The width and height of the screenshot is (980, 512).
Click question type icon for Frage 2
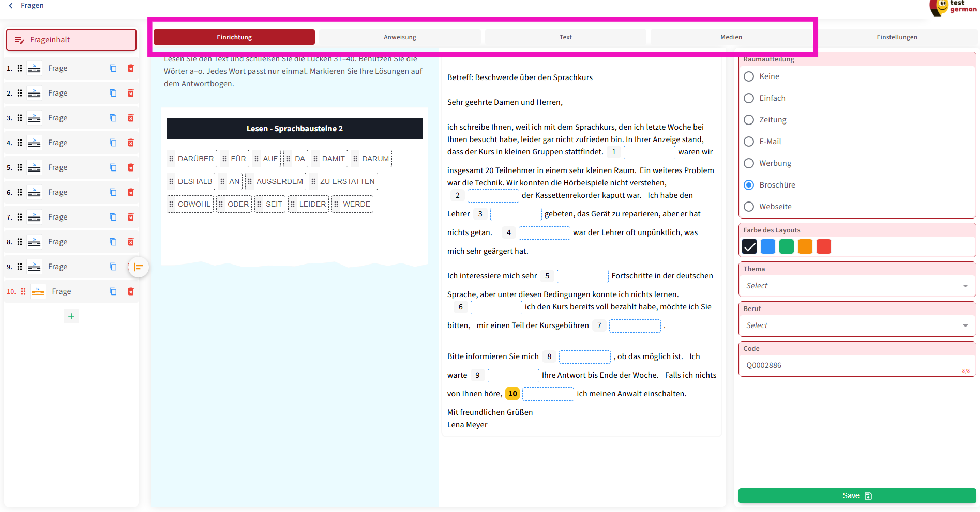pyautogui.click(x=35, y=93)
